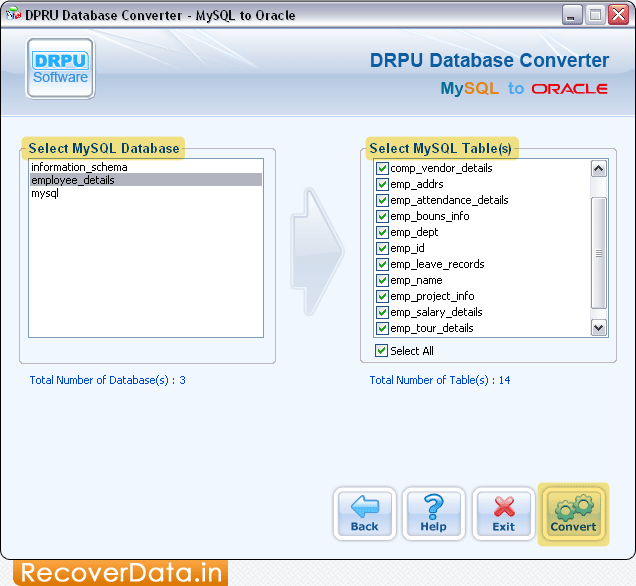Viewport: 636px width, 586px height.
Task: Select mysql database in list
Action: [x=146, y=193]
